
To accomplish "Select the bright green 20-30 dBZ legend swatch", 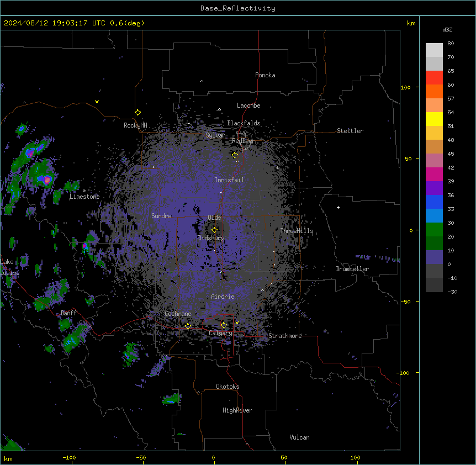I will (434, 230).
